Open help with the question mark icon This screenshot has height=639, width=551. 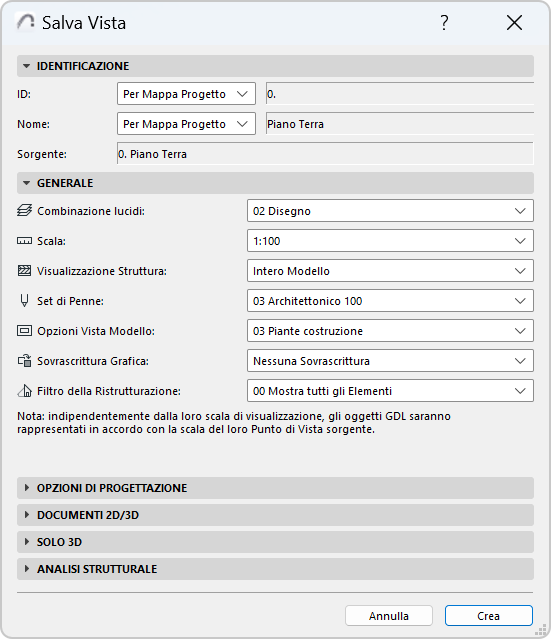[x=444, y=23]
